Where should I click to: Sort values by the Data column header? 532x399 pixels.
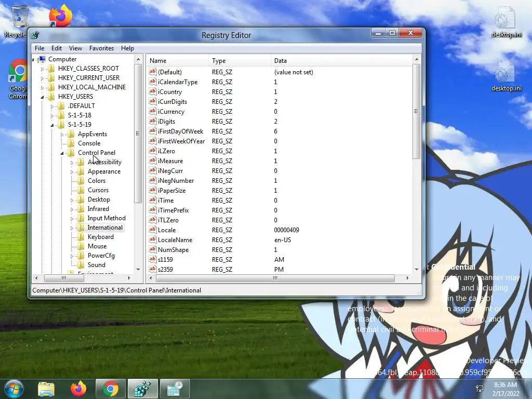tap(342, 61)
